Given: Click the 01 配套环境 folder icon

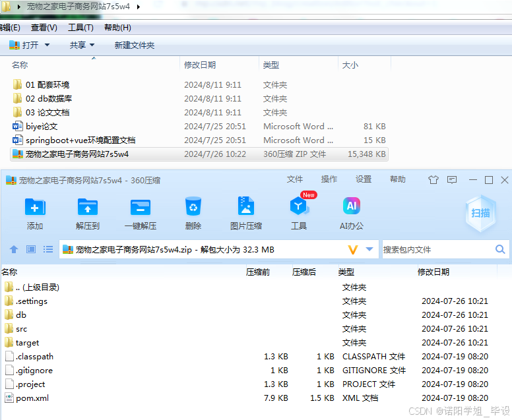Looking at the screenshot, I should 17,84.
